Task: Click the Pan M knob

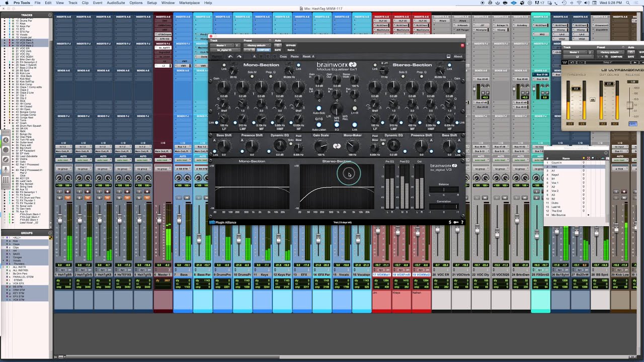Action: [337, 94]
